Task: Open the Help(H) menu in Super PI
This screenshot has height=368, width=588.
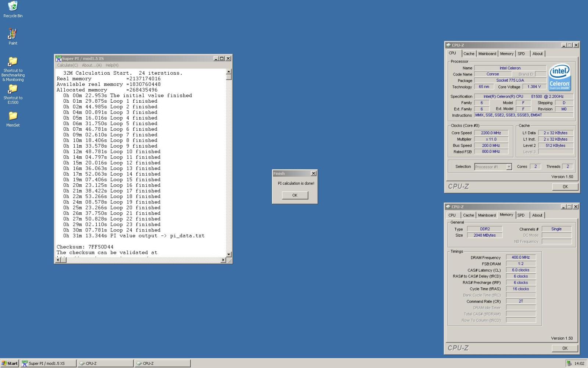Action: click(x=112, y=65)
